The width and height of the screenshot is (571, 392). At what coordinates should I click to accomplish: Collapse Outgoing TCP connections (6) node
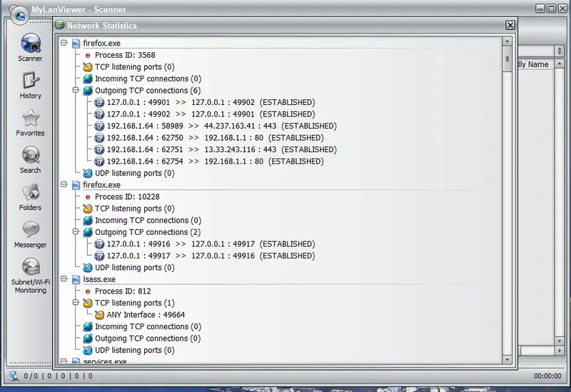(76, 90)
